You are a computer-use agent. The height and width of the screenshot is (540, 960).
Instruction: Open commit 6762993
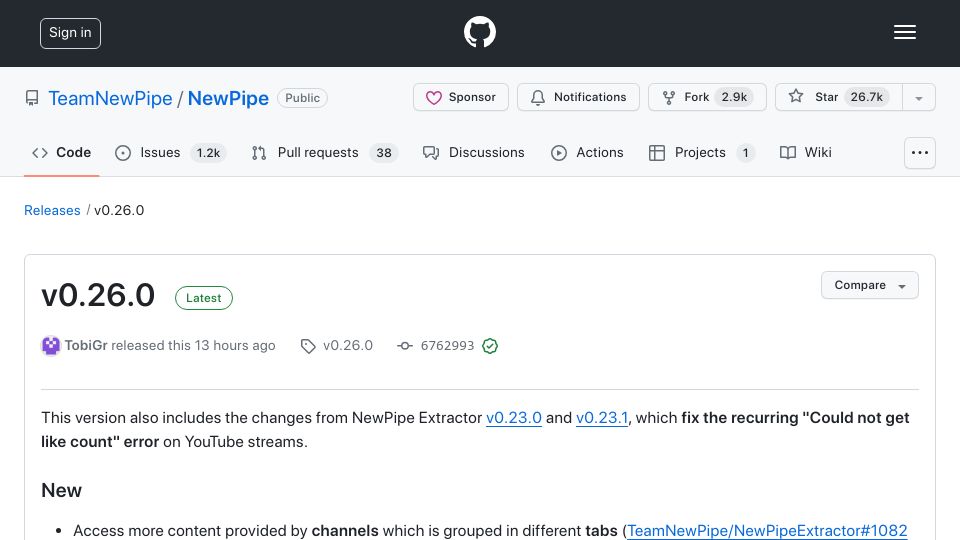448,345
